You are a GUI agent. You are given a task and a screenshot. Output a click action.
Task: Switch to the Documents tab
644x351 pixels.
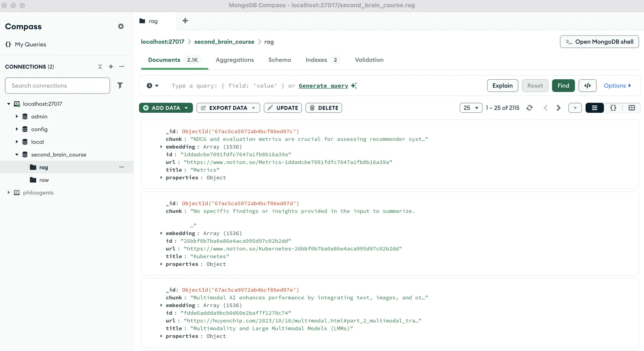[174, 60]
